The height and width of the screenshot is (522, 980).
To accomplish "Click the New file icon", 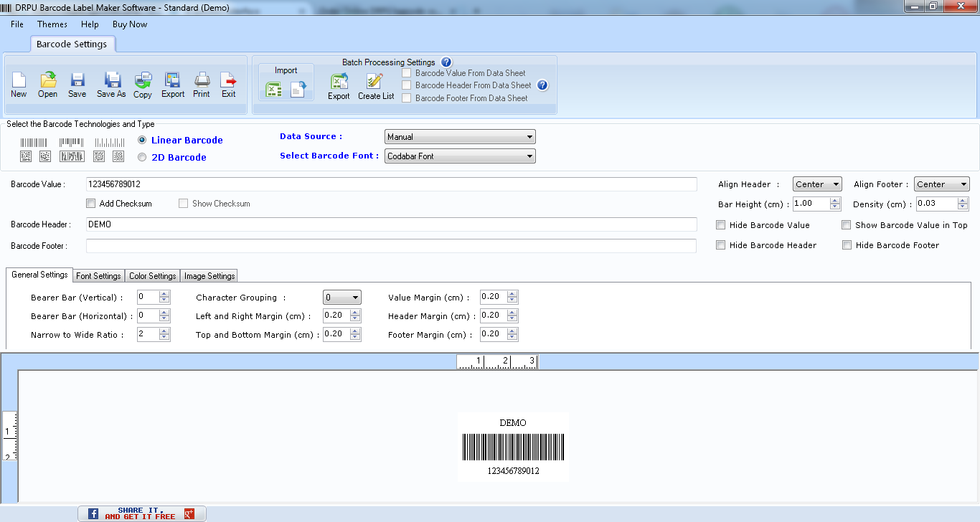I will click(19, 85).
